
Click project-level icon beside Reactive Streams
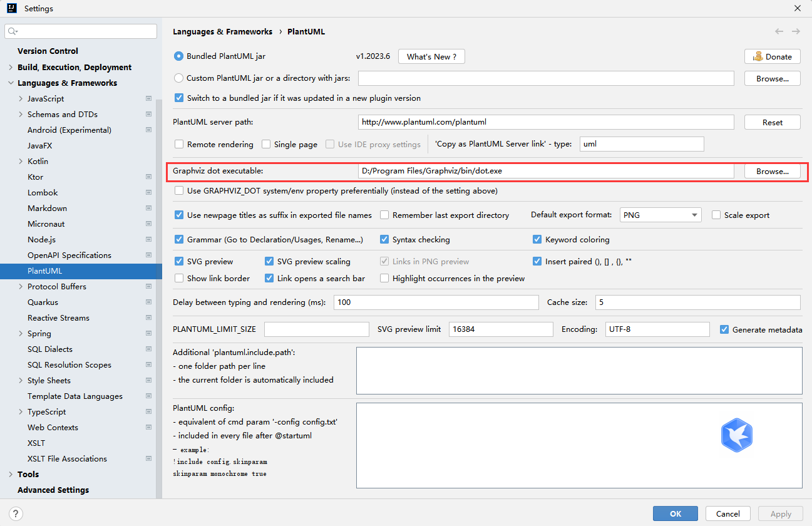click(x=148, y=318)
